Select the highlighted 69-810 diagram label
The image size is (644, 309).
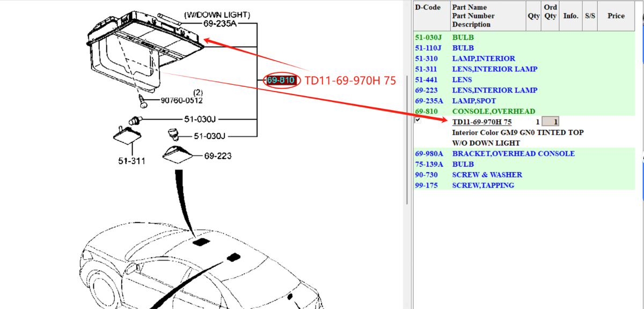click(281, 80)
